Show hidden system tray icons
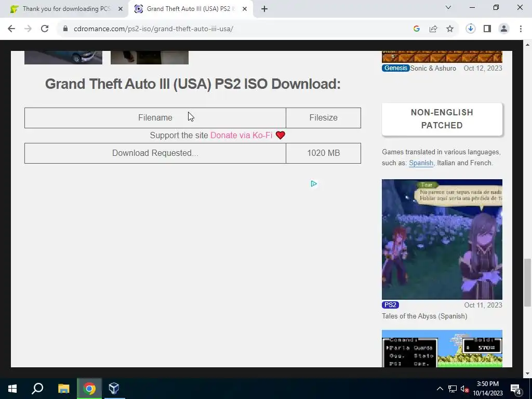Image resolution: width=532 pixels, height=399 pixels. click(x=440, y=389)
